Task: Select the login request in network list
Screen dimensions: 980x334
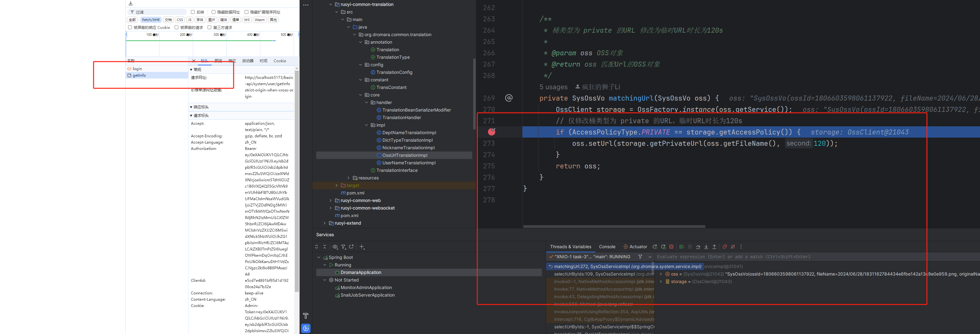Action: pos(137,69)
